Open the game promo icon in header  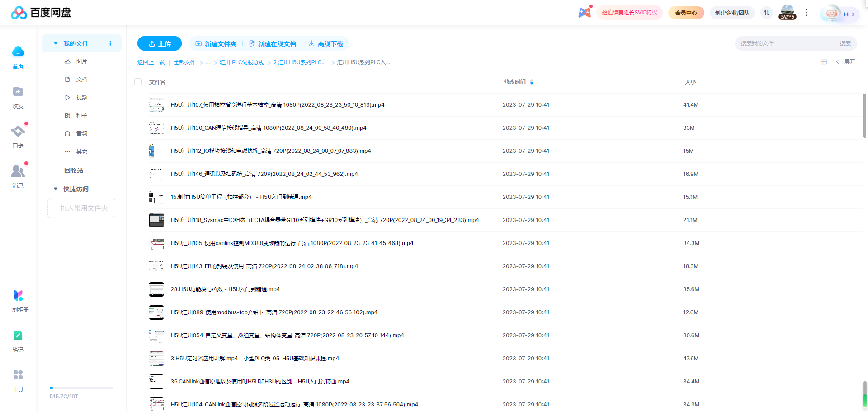click(x=585, y=12)
